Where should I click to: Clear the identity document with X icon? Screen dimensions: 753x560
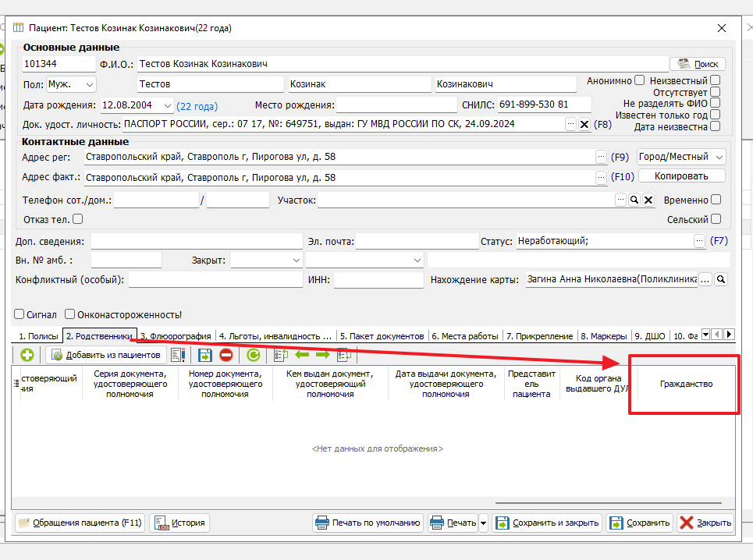coord(584,124)
